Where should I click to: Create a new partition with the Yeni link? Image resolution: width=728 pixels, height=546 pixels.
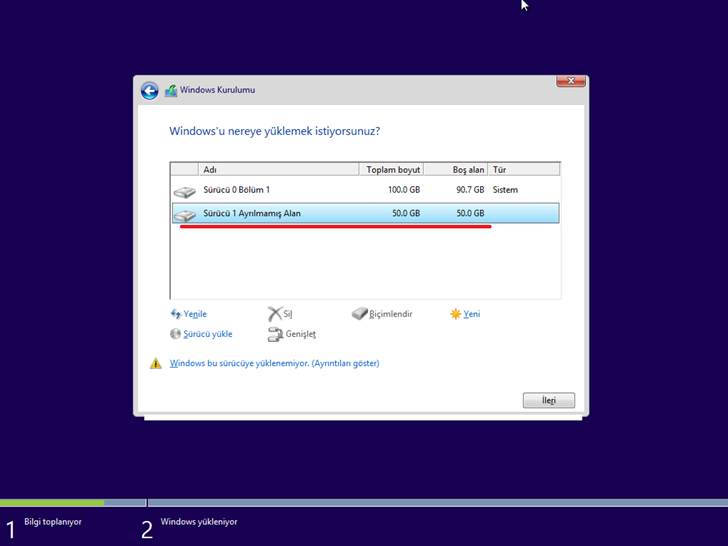pos(472,314)
